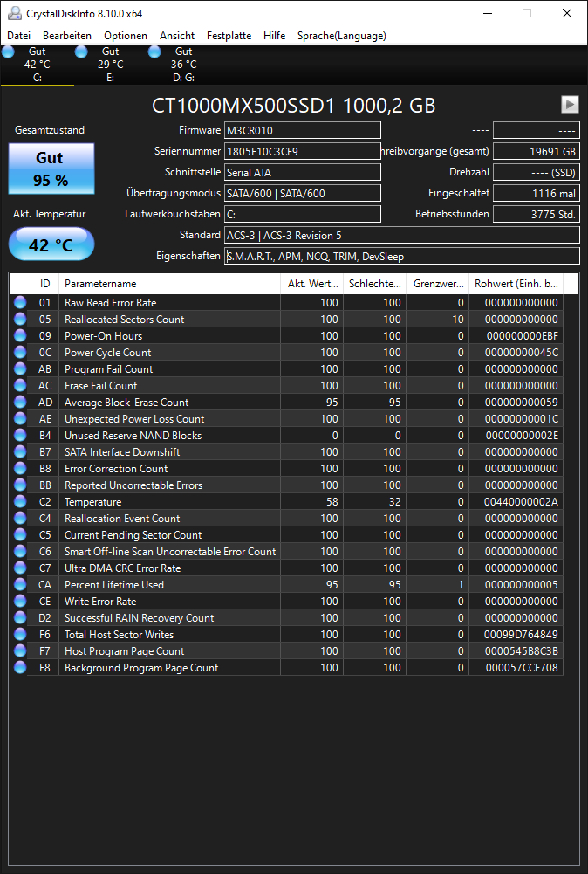Screen dimensions: 588x874
Task: Click status orb for Reallocated Sectors Count
Action: (x=20, y=320)
